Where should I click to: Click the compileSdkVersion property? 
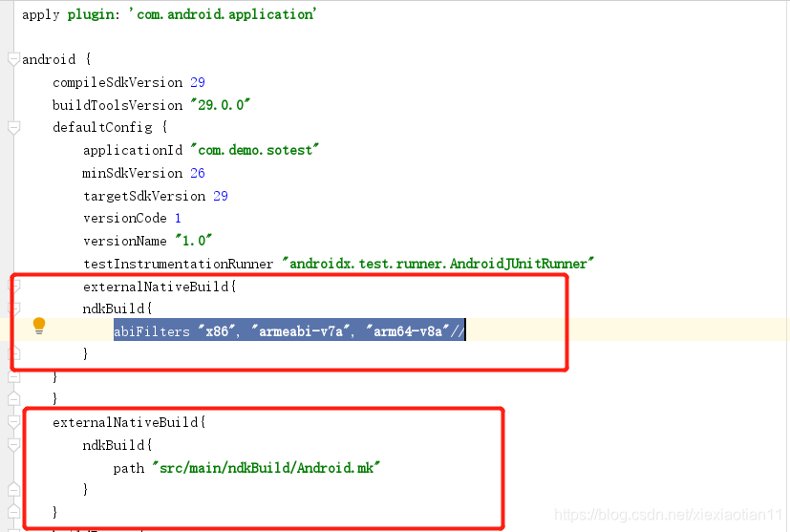[117, 83]
